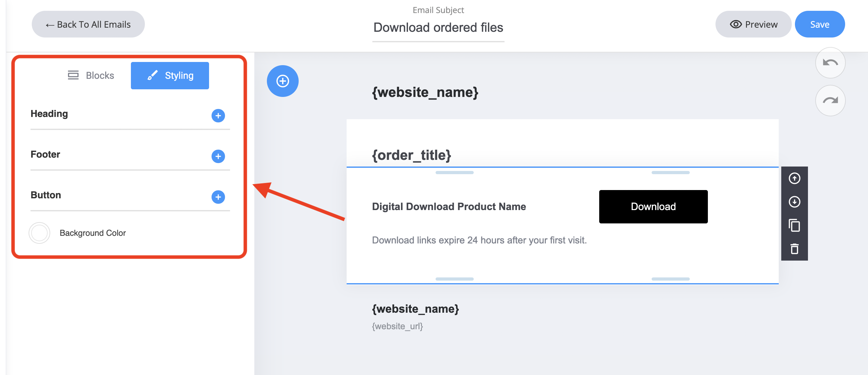Click the undo arrow icon
Screen dimensions: 868x375
tap(830, 63)
